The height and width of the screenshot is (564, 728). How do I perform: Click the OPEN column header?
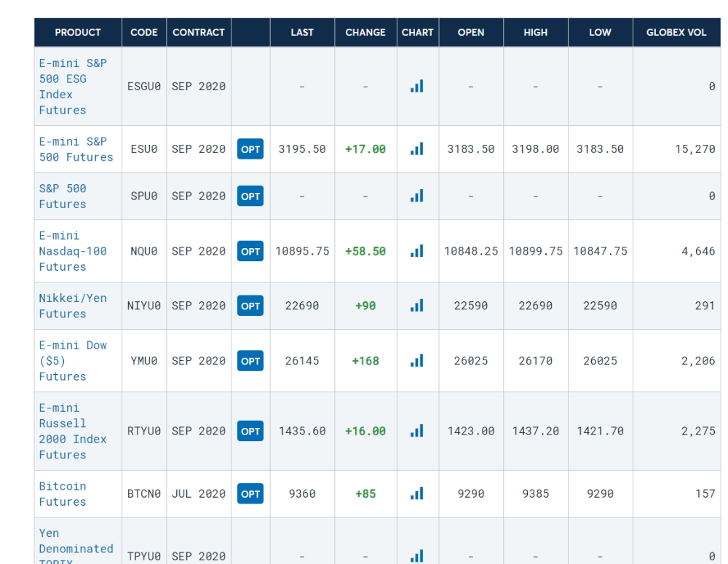click(x=471, y=33)
